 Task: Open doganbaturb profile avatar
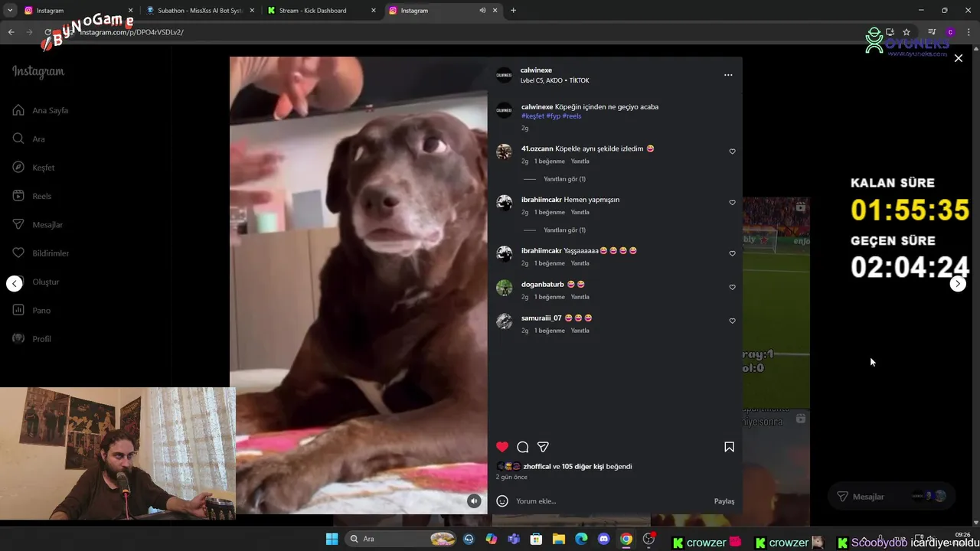(x=504, y=288)
